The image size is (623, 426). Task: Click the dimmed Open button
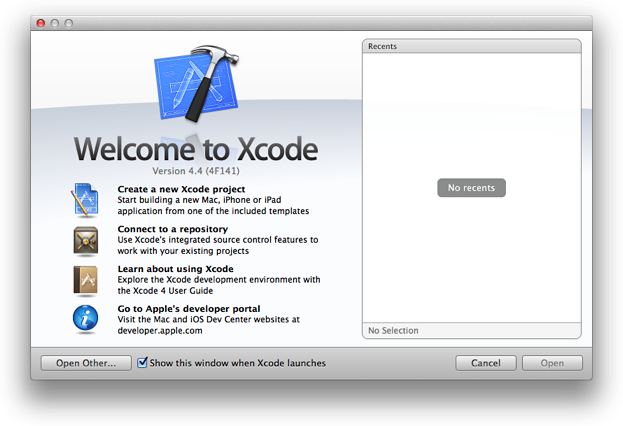pyautogui.click(x=552, y=363)
